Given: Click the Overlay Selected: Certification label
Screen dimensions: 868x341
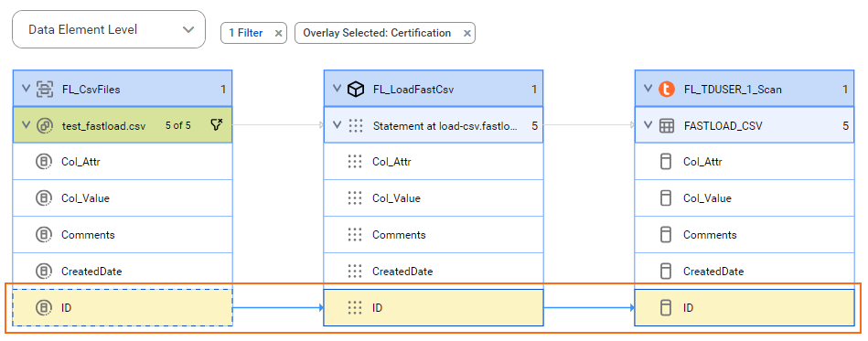Looking at the screenshot, I should click(x=377, y=33).
